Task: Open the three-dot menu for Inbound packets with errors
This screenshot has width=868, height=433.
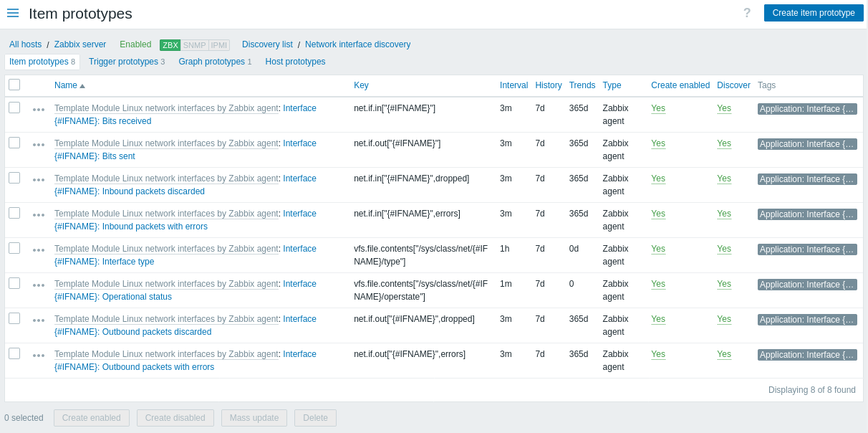Action: pos(39,215)
